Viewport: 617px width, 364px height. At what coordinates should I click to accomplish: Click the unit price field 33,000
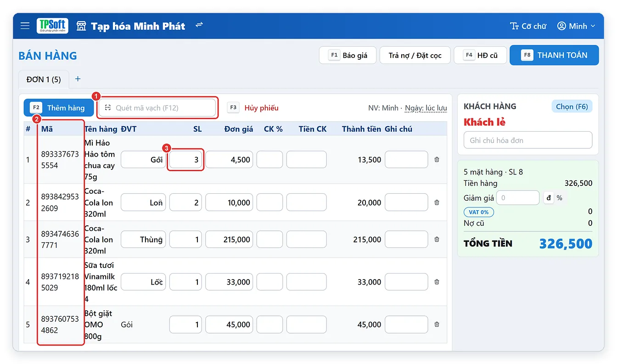click(229, 282)
